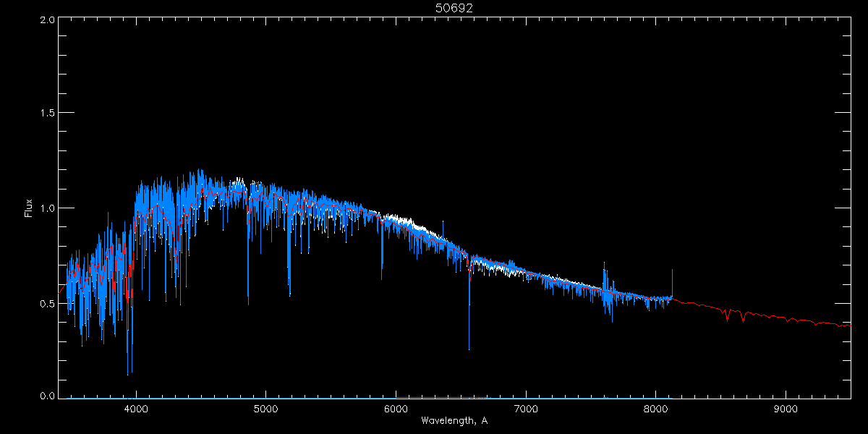
Task: Select the 9000 x-axis tick label
Action: click(x=785, y=408)
